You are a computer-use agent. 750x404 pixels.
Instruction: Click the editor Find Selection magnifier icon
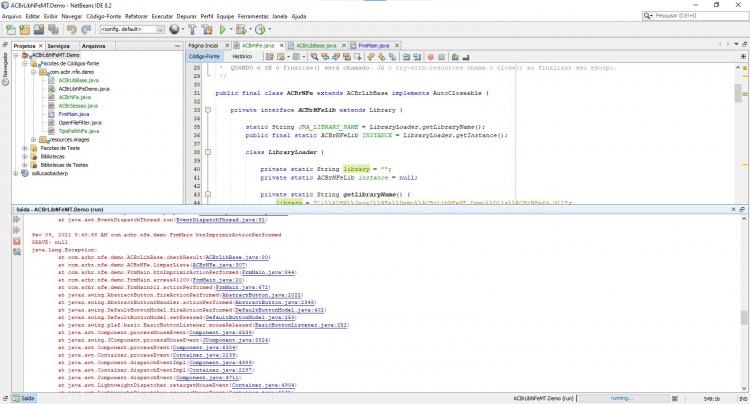pyautogui.click(x=314, y=57)
